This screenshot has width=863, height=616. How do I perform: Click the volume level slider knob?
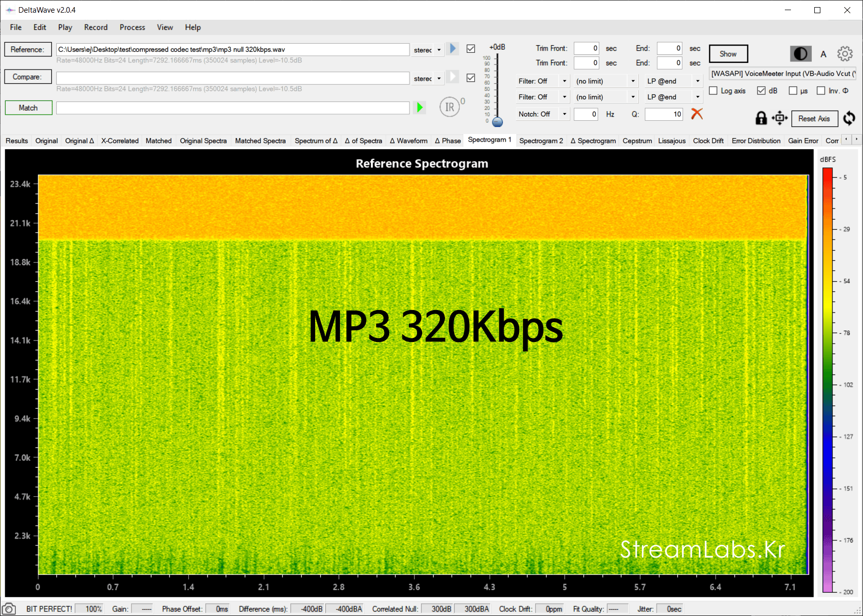point(498,122)
